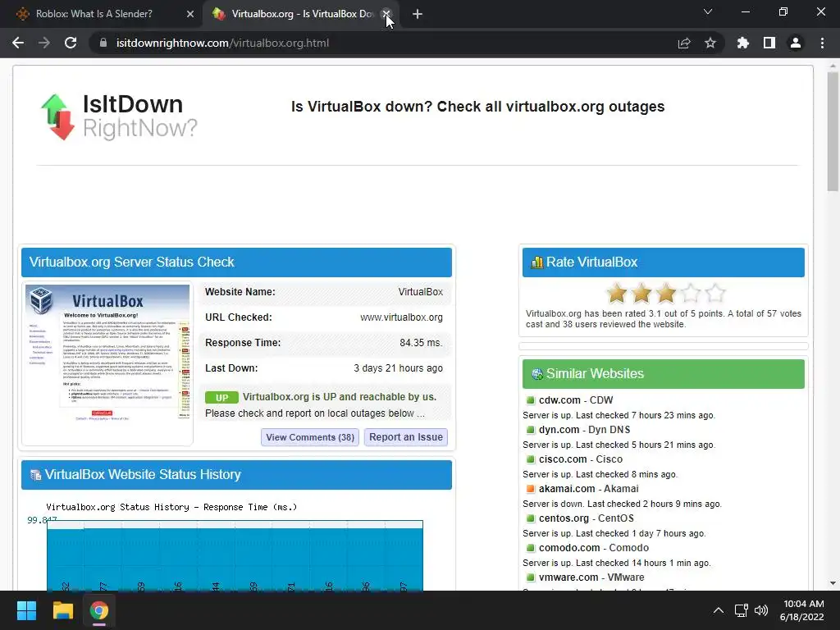Open the Chrome three-dot menu
840x630 pixels.
822,43
